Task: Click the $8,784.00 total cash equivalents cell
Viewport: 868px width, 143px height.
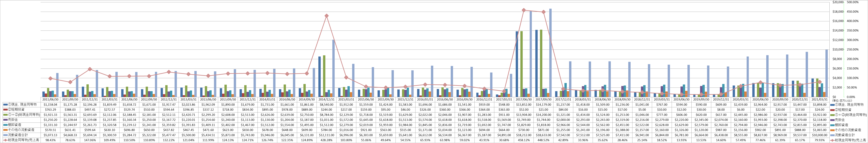Action: pos(327,115)
